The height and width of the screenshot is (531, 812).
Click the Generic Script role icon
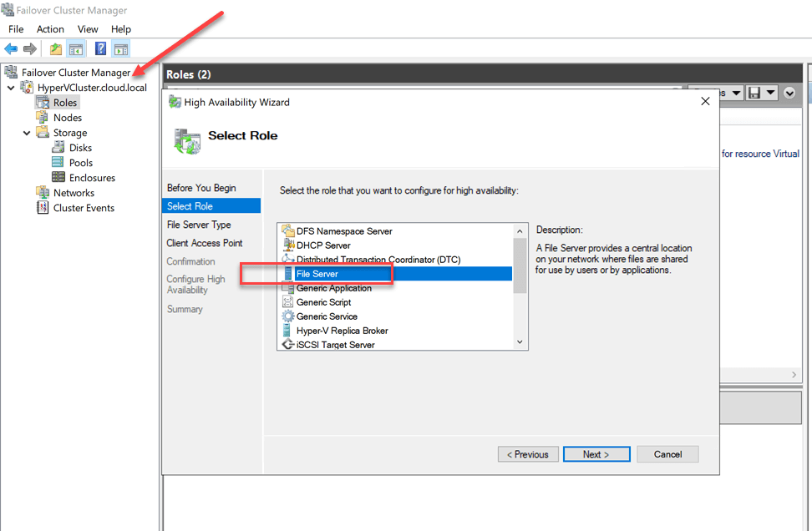287,301
